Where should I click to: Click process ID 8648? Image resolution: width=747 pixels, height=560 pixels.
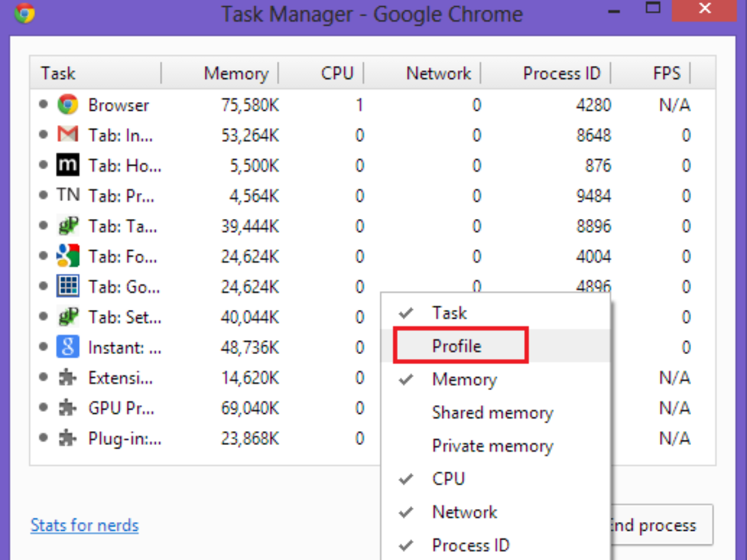[x=594, y=135]
